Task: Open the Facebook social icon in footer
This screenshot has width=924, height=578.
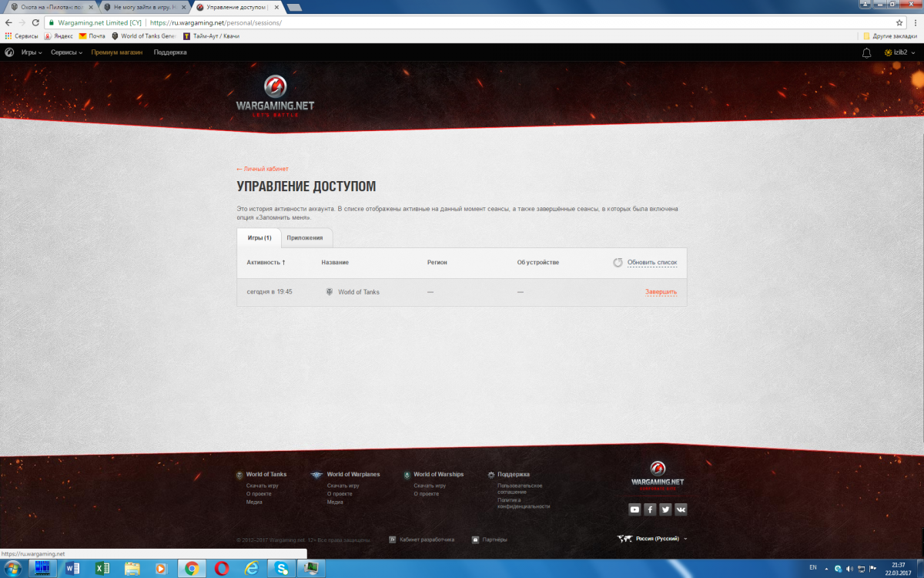Action: [650, 509]
